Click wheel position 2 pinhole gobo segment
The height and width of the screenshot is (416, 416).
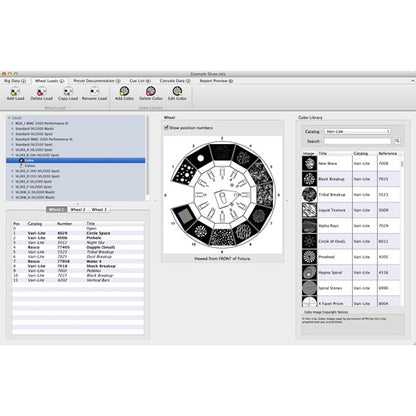coord(200,157)
